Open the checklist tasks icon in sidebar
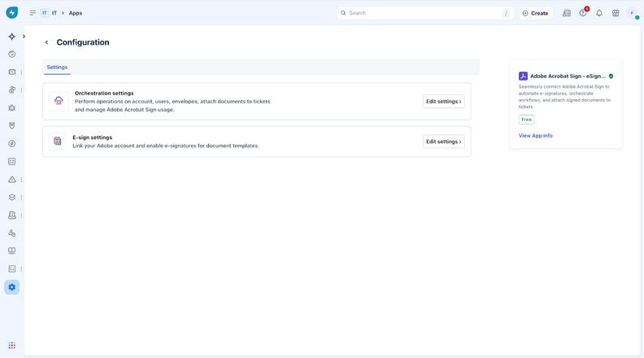 [12, 162]
